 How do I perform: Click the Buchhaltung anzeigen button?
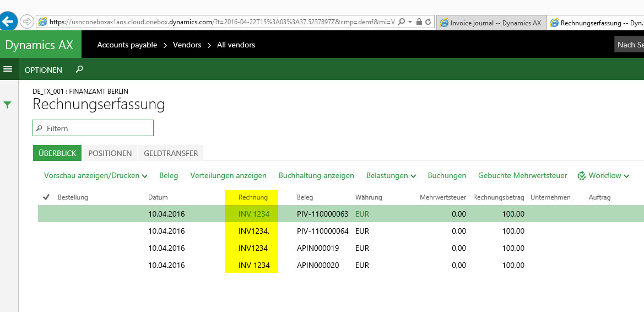(x=316, y=176)
